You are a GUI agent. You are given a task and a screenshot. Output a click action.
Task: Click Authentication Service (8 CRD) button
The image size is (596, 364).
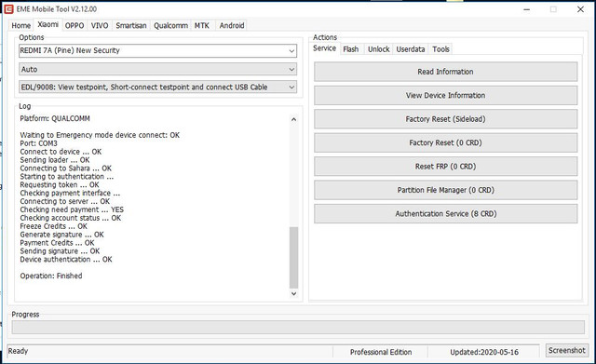click(445, 214)
